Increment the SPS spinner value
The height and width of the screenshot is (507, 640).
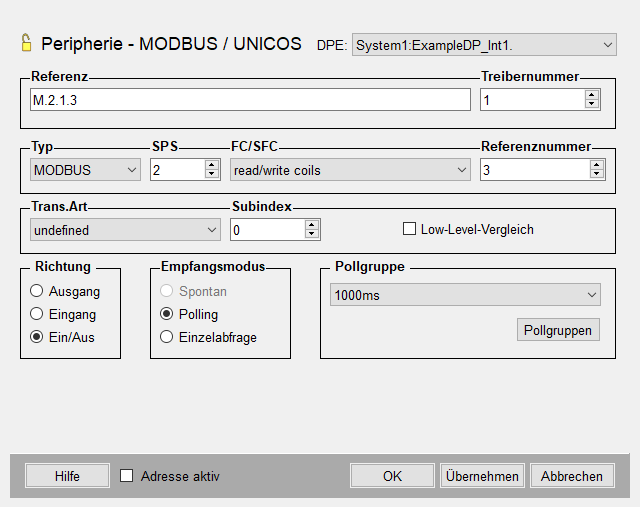pos(211,165)
